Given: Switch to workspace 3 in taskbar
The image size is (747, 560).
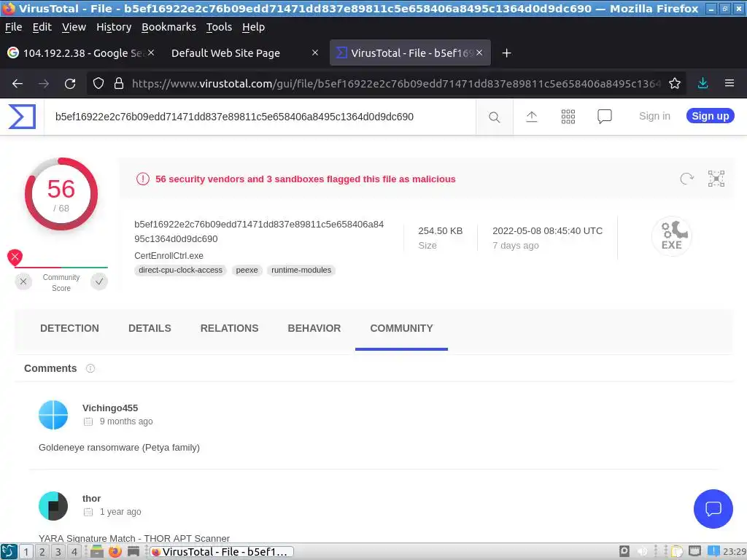Looking at the screenshot, I should [58, 552].
